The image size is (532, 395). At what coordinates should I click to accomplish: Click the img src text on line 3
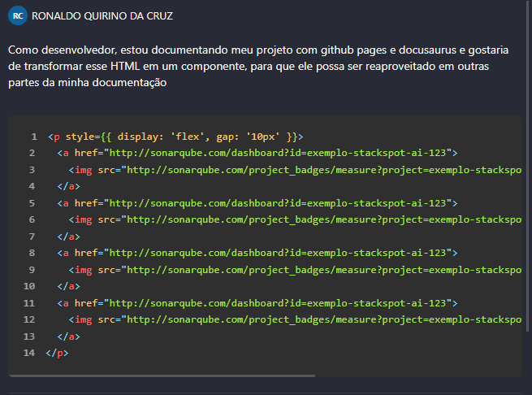click(x=295, y=170)
